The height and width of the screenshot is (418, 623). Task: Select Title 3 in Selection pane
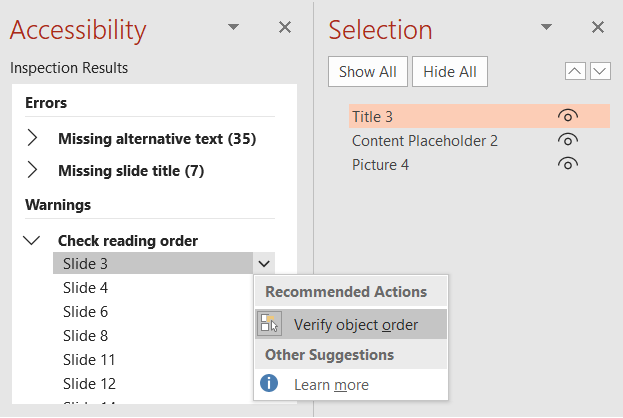click(x=479, y=116)
